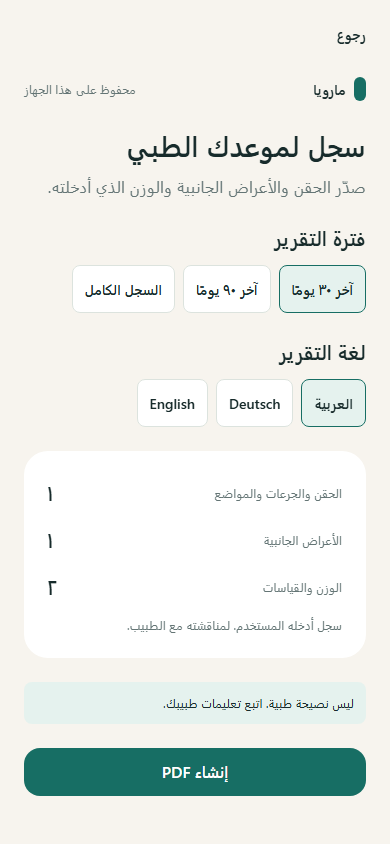The width and height of the screenshot is (390, 844).
Task: Go back using the رجوع link
Action: tap(351, 37)
